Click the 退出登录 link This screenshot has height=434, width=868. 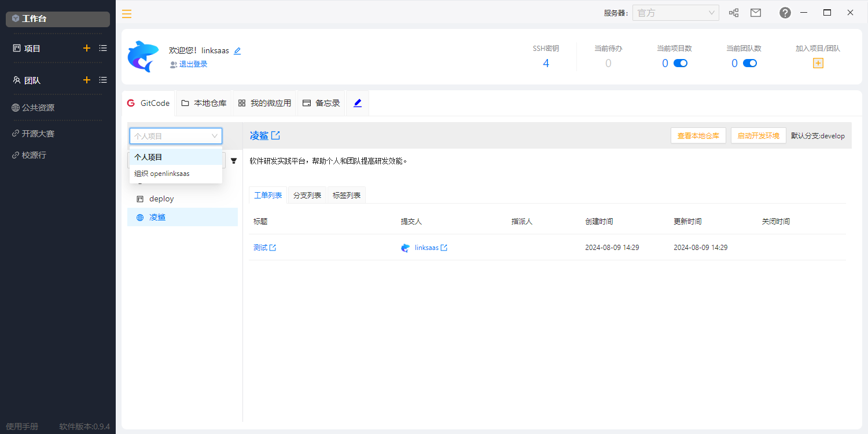click(193, 64)
